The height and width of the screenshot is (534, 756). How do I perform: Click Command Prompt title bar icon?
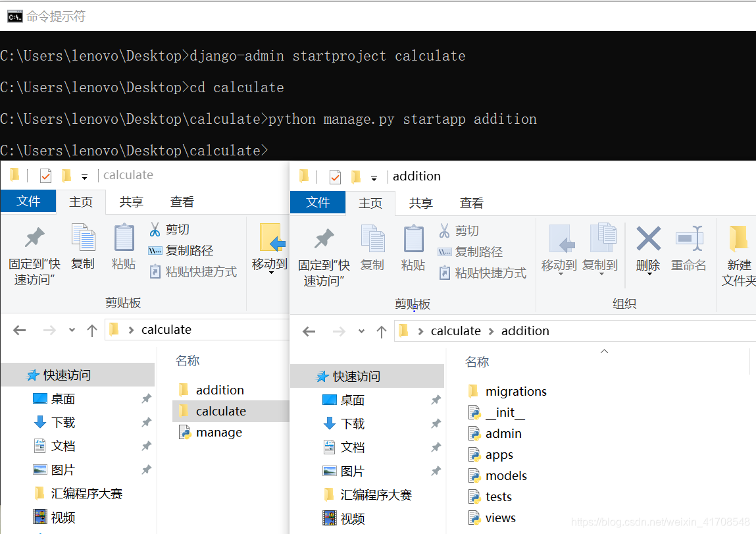point(15,16)
